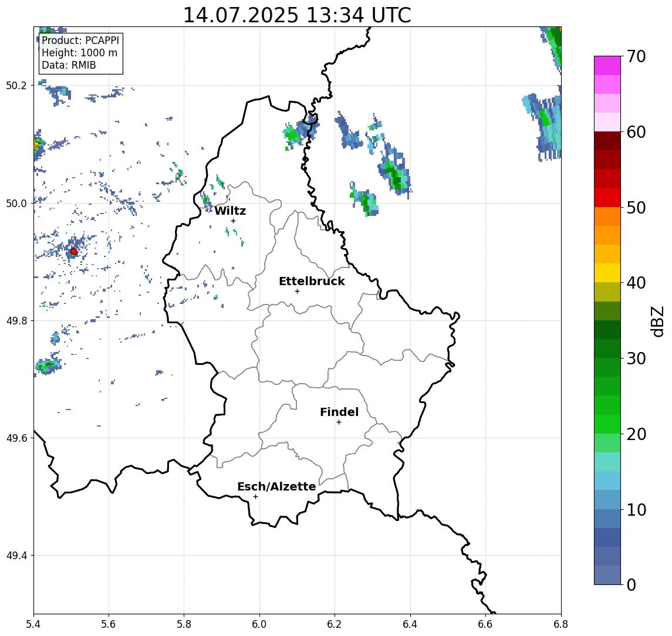Click the orange colorbar band below 50
Screen dimensions: 672x636
[607, 217]
